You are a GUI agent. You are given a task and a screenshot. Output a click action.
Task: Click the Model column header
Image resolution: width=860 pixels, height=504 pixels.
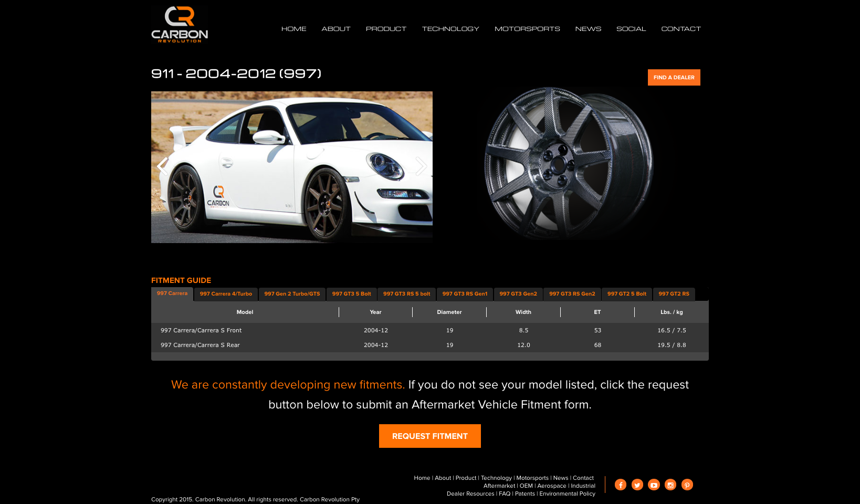[245, 312]
